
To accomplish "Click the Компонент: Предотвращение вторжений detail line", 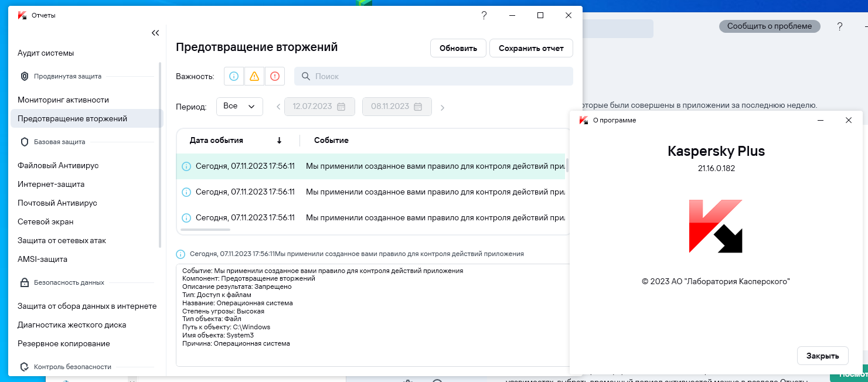I will [x=249, y=279].
